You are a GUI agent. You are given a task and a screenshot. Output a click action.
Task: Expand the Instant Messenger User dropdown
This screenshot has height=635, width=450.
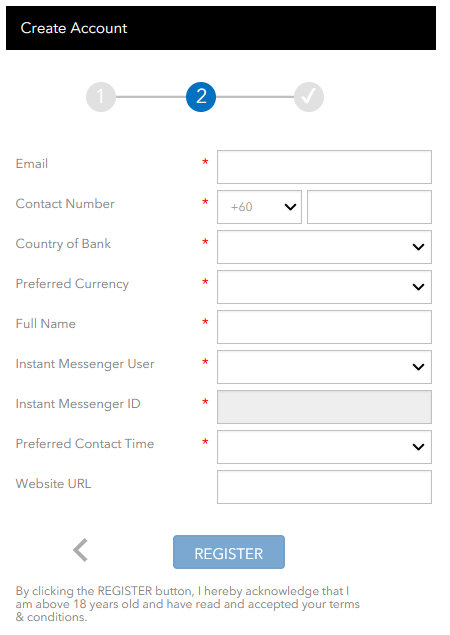coord(324,367)
